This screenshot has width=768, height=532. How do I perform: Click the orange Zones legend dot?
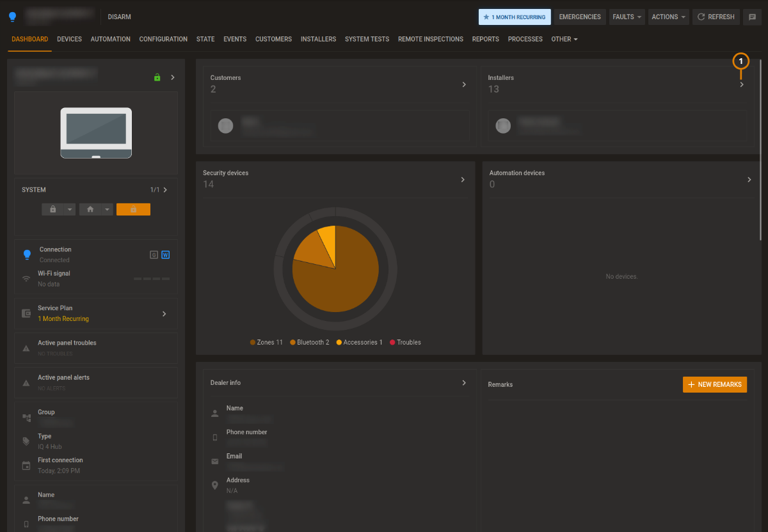pos(252,342)
